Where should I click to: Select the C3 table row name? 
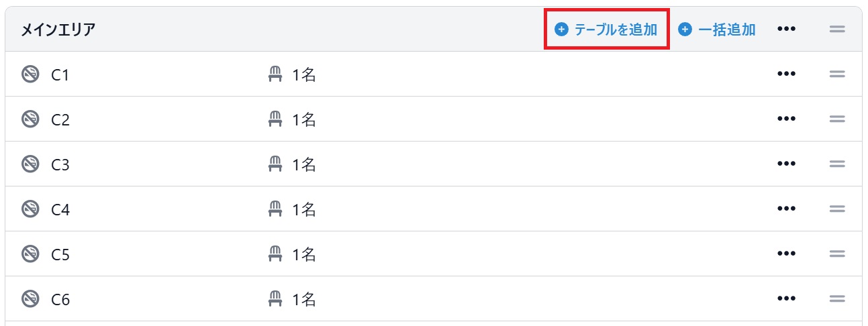coord(60,164)
